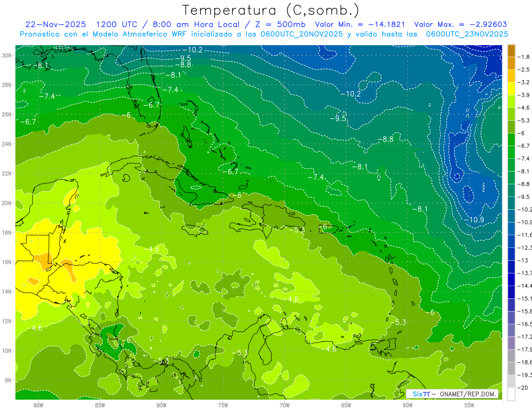Select the '26N' latitude axis label
This screenshot has height=411, width=532.
pyautogui.click(x=8, y=114)
